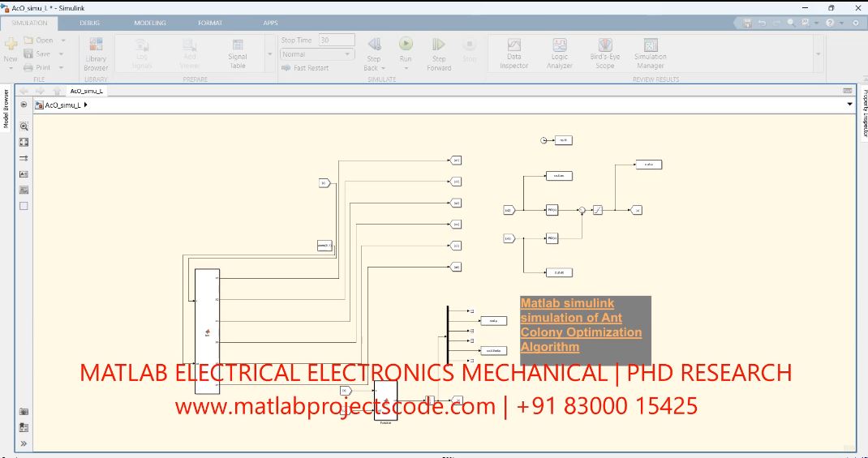Click the Stop Time input field
Screen dimensions: 868x458
[x=336, y=40]
